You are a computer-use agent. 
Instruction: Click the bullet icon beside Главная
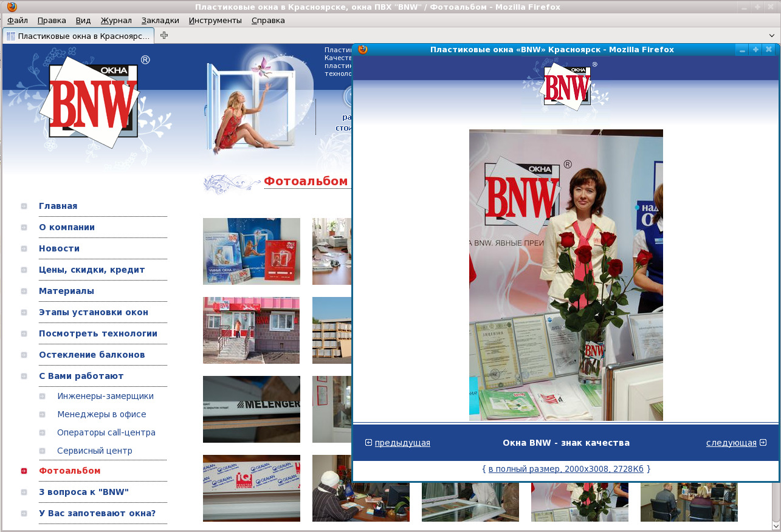(x=24, y=206)
